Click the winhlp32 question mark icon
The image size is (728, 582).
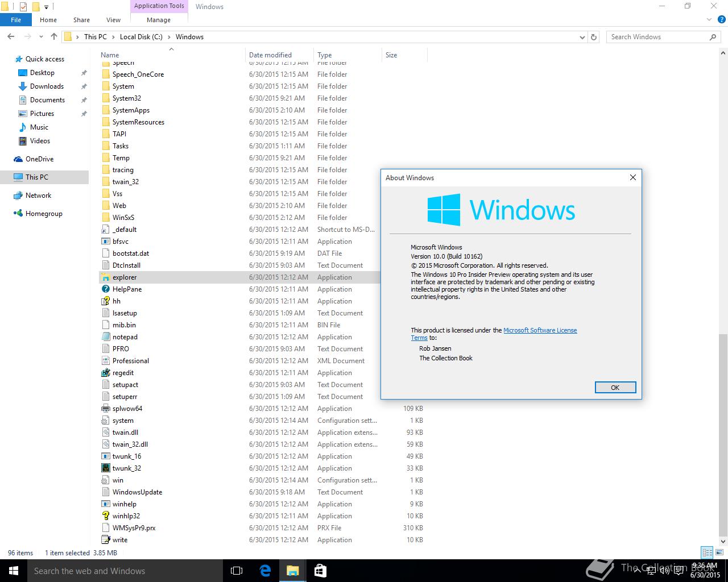pos(105,516)
